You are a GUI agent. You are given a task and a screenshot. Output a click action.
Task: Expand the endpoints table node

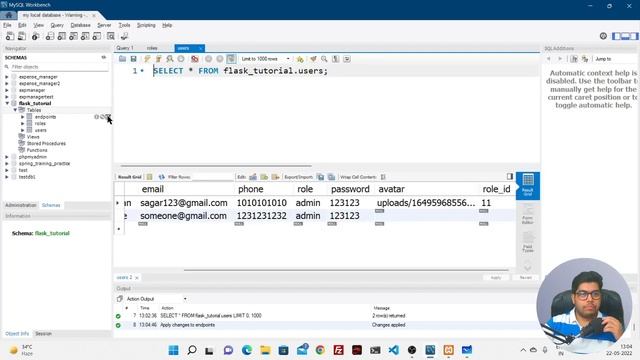[x=23, y=117]
